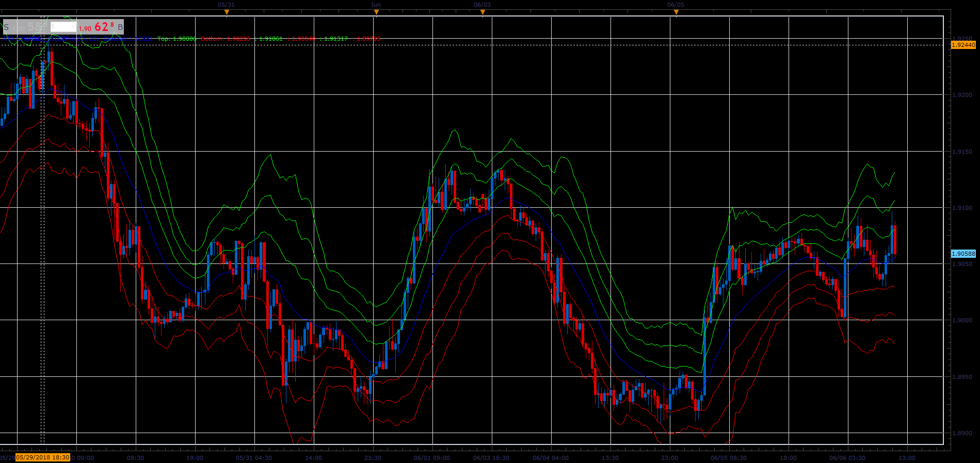This screenshot has height=463, width=980.
Task: Select the Jun month marker triangle
Action: tap(376, 13)
